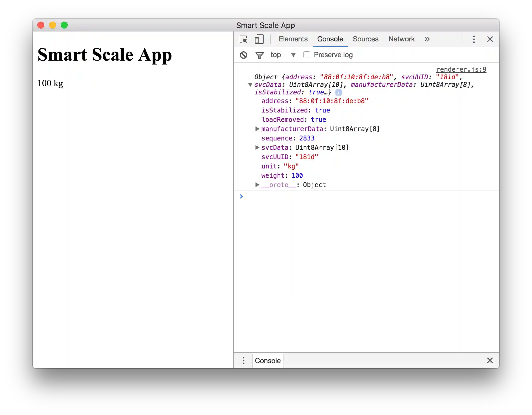Switch to the Network tab

pyautogui.click(x=401, y=39)
